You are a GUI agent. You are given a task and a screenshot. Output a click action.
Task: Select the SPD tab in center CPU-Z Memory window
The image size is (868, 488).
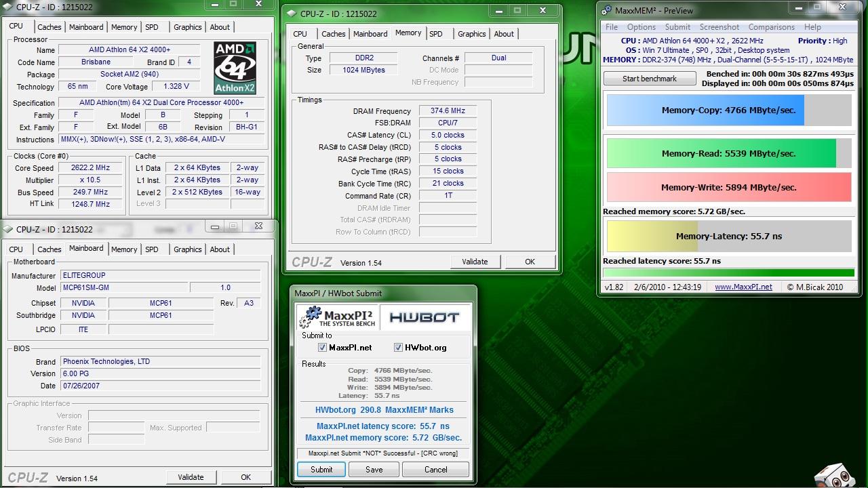pyautogui.click(x=436, y=34)
